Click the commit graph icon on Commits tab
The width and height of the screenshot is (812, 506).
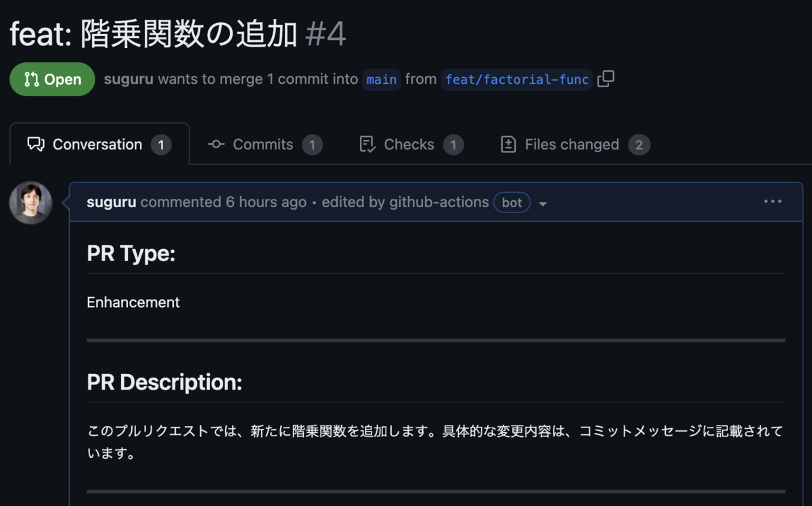[216, 144]
